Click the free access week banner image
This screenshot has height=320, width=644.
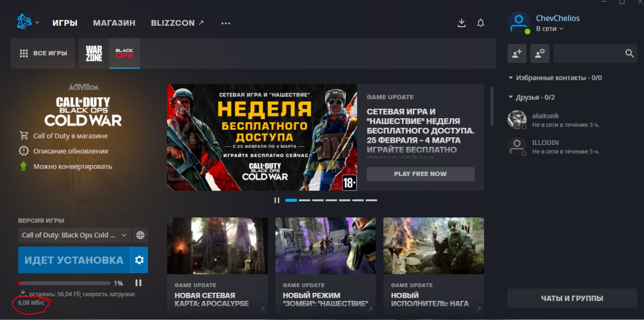(262, 137)
